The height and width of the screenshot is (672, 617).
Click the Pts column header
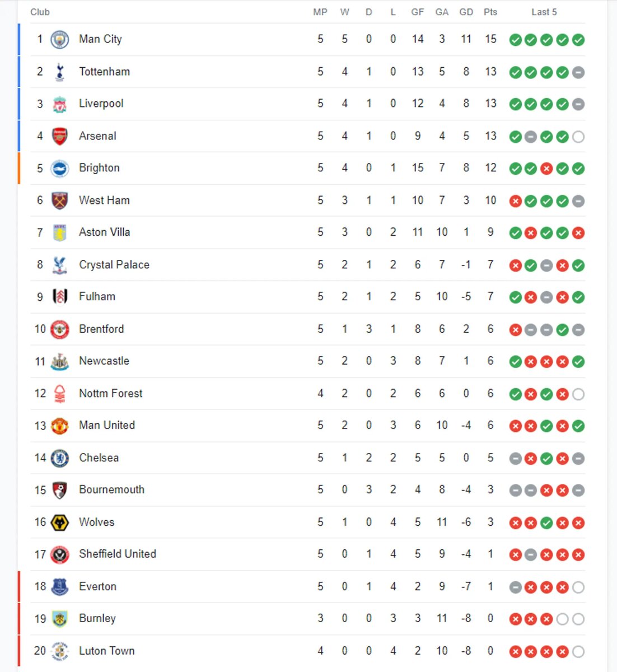tap(490, 12)
